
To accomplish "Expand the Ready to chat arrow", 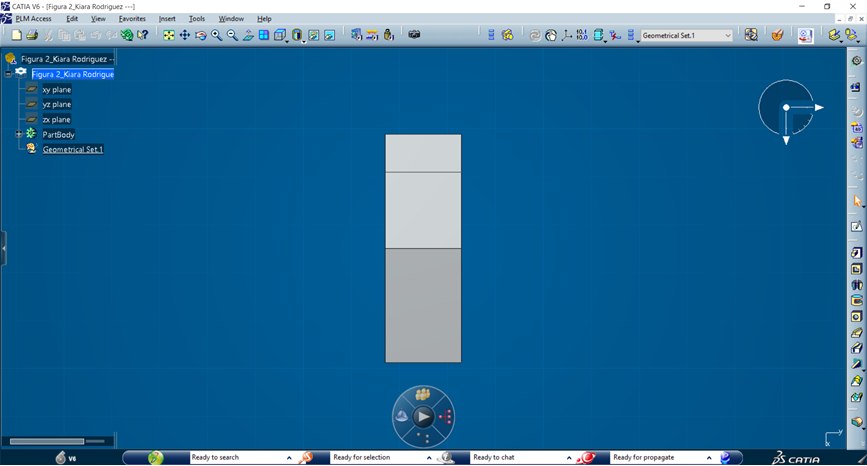I will click(569, 458).
